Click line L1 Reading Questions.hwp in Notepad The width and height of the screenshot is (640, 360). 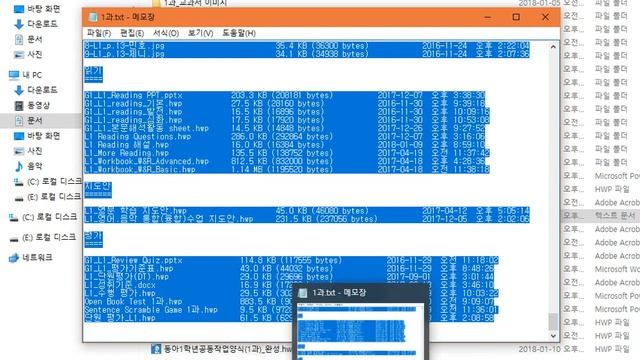point(285,137)
